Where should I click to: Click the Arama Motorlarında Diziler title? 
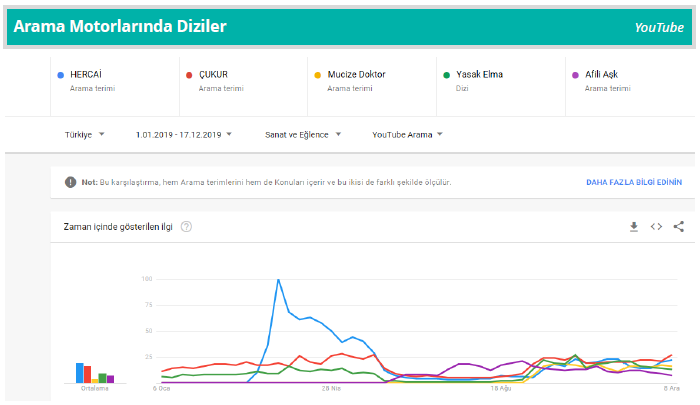click(120, 26)
